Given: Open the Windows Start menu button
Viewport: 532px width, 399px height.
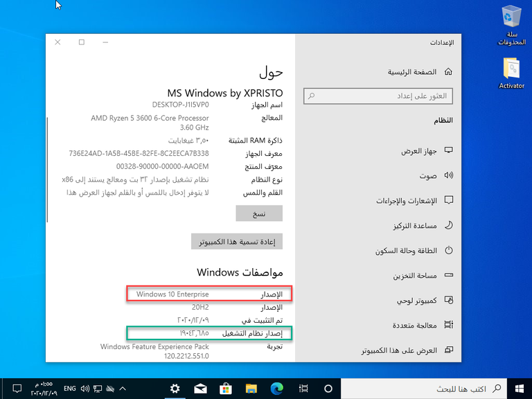Looking at the screenshot, I should click(x=519, y=389).
